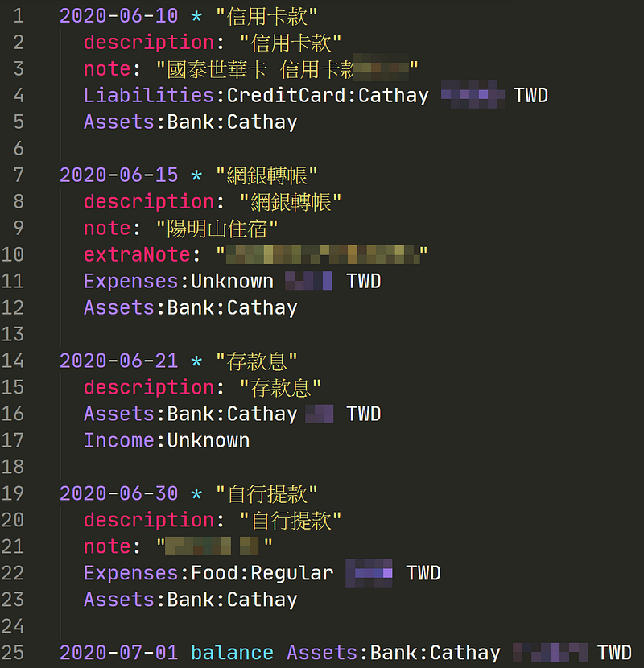Click the note key on line 21
Image resolution: width=644 pixels, height=668 pixels.
click(x=107, y=547)
